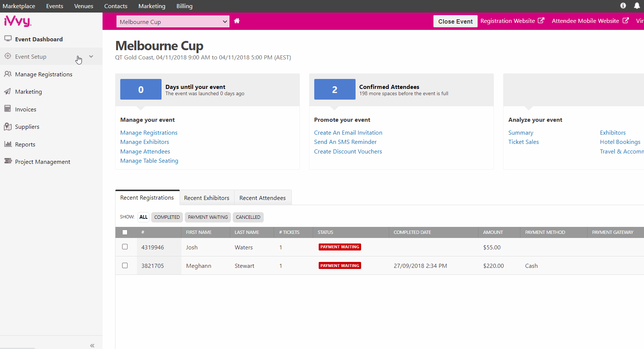
Task: Sort table by AMOUNT column header
Action: click(x=493, y=232)
